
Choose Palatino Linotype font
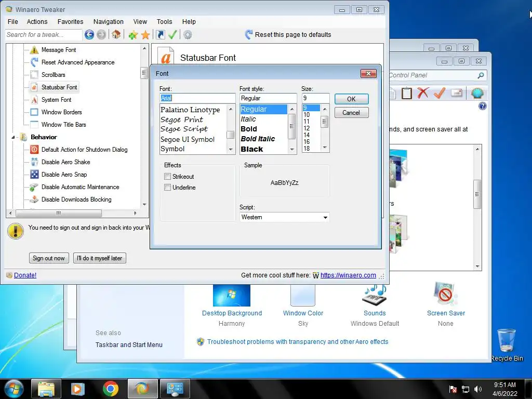[190, 110]
